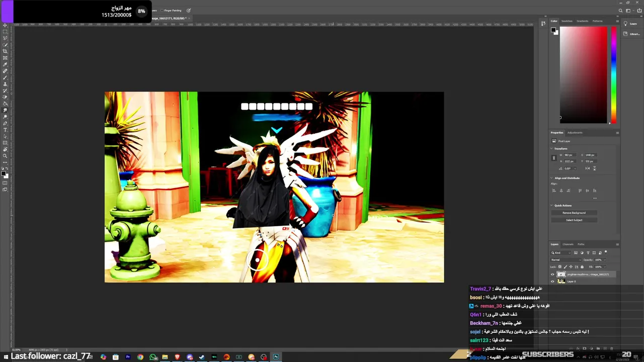Select the Spot Healing Brush tool
The image size is (644, 362).
(x=5, y=71)
